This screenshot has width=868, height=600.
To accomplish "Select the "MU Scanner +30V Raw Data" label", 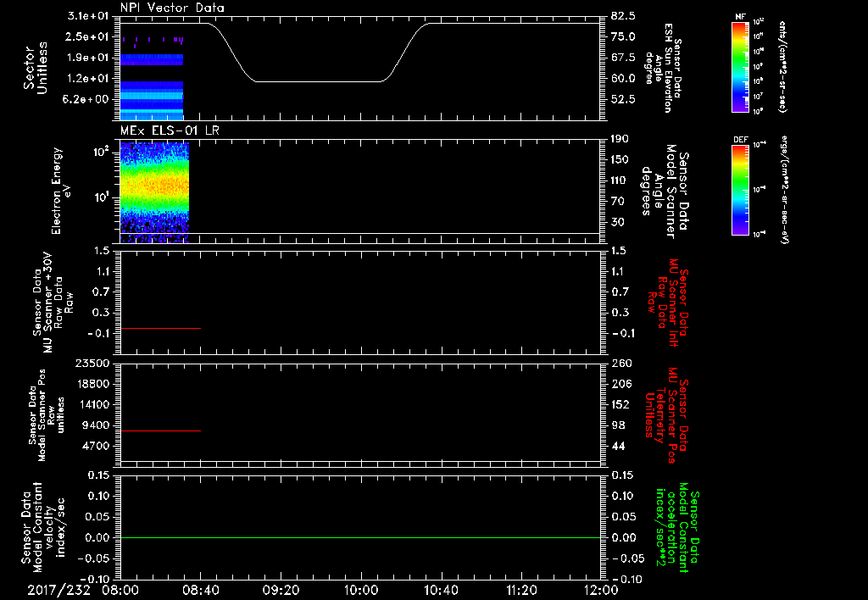I will [x=53, y=303].
